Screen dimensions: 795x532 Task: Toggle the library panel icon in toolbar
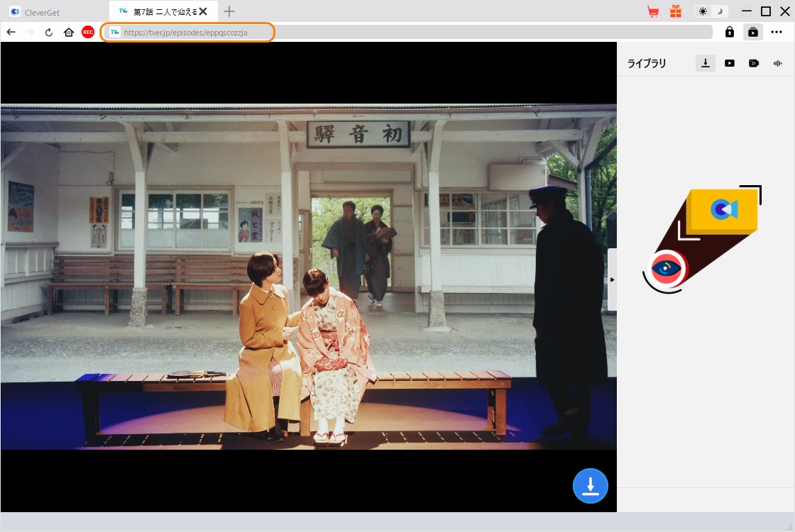pyautogui.click(x=753, y=32)
